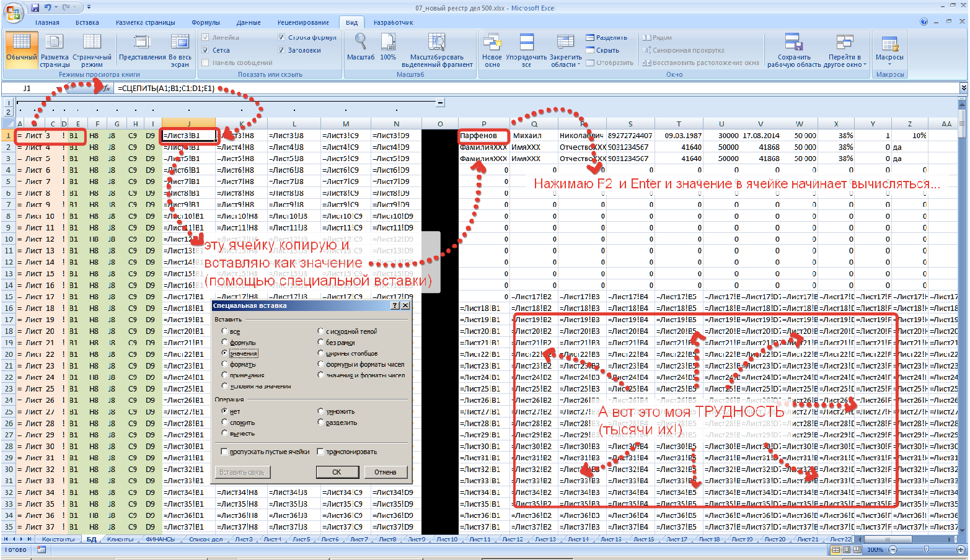The width and height of the screenshot is (970, 560).
Task: Click the macro record icon in status bar
Action: [x=42, y=549]
